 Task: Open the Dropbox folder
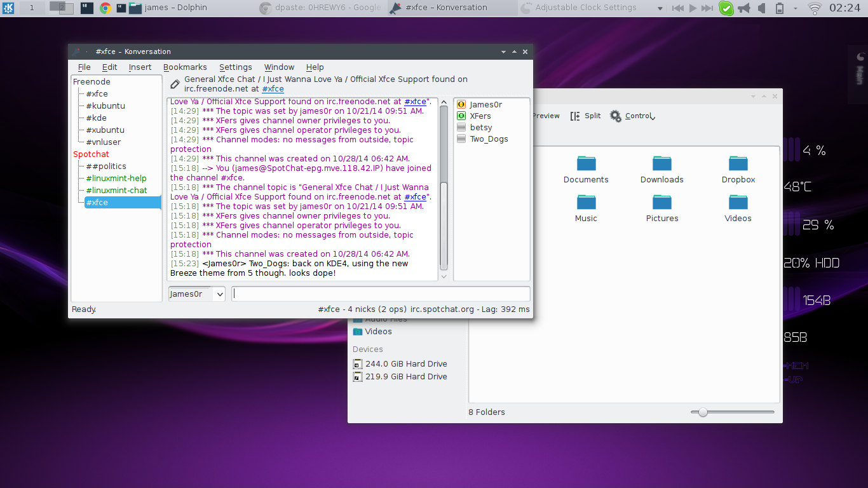738,169
